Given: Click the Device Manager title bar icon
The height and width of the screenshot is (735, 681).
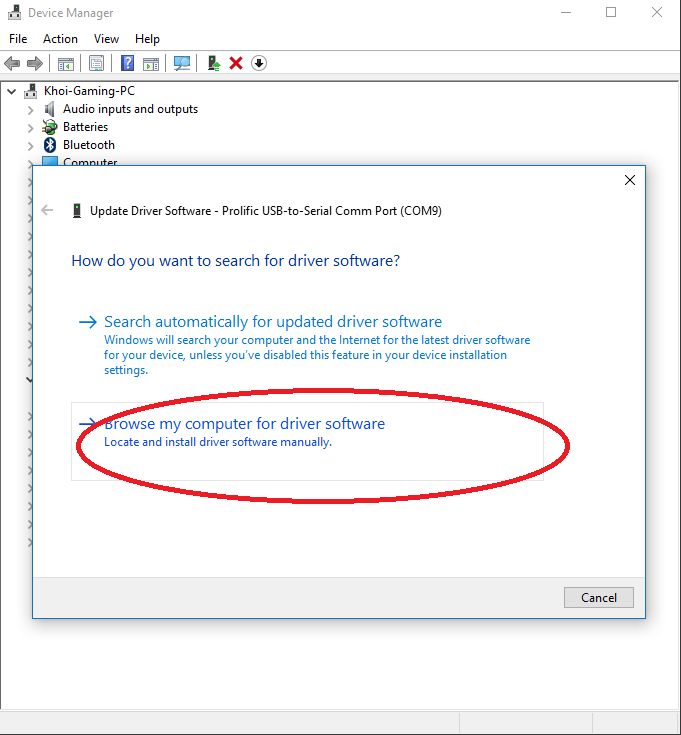Looking at the screenshot, I should (x=15, y=12).
